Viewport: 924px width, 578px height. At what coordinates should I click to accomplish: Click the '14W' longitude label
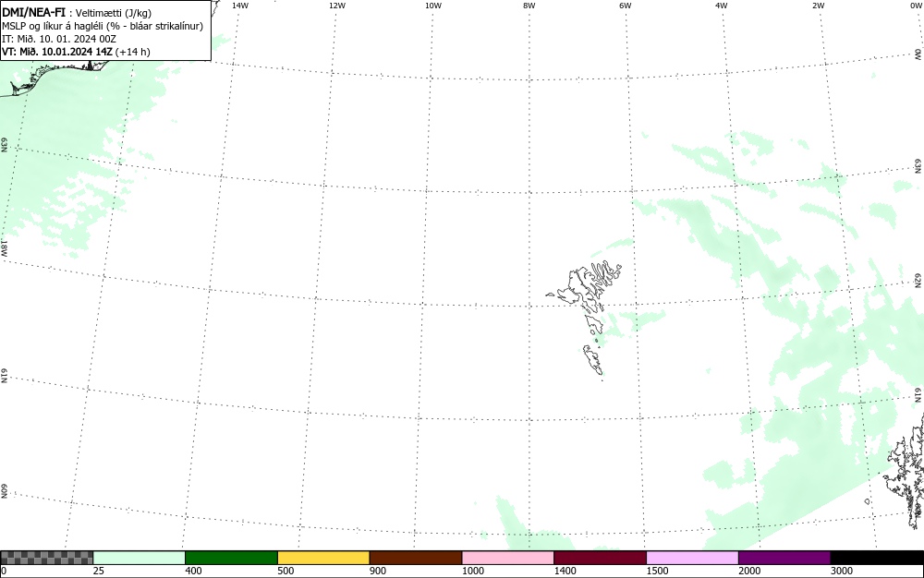tap(240, 6)
